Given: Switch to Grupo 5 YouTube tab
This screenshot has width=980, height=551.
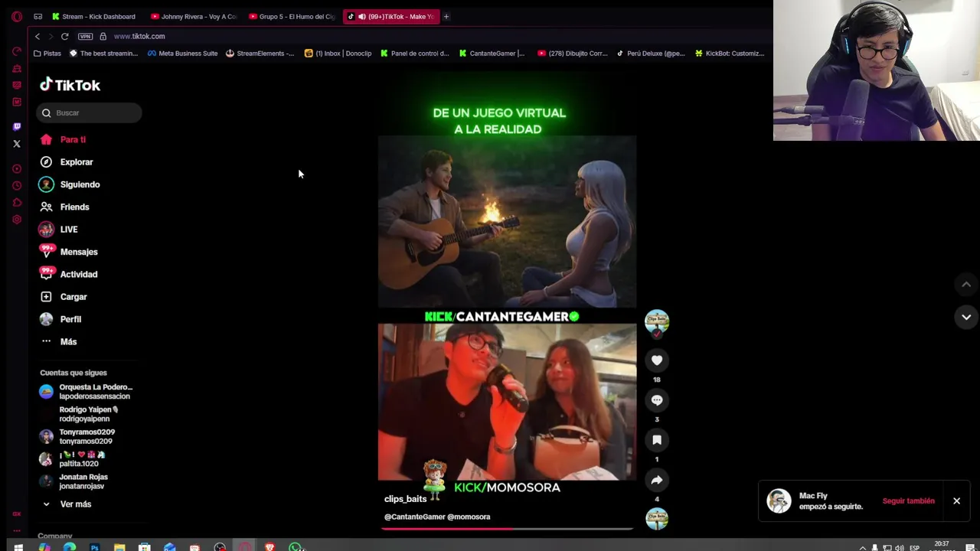Looking at the screenshot, I should pos(292,16).
